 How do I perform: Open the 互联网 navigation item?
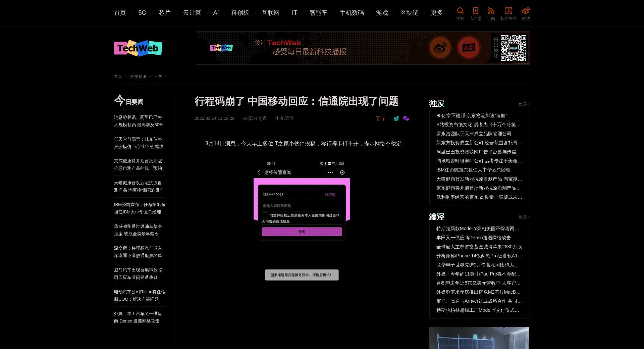pyautogui.click(x=270, y=13)
